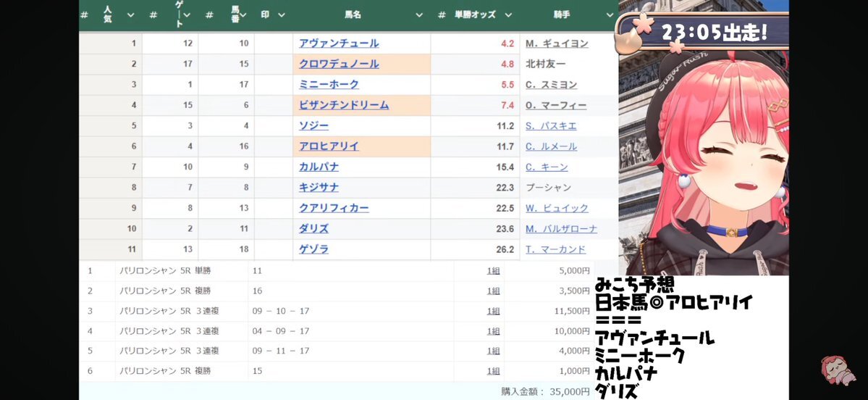Click 1組 link in 09 − 11 − 17 row
868x400 pixels.
(493, 351)
